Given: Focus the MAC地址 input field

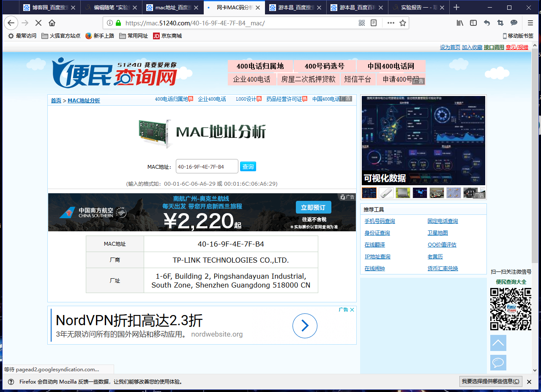Looking at the screenshot, I should tap(207, 167).
